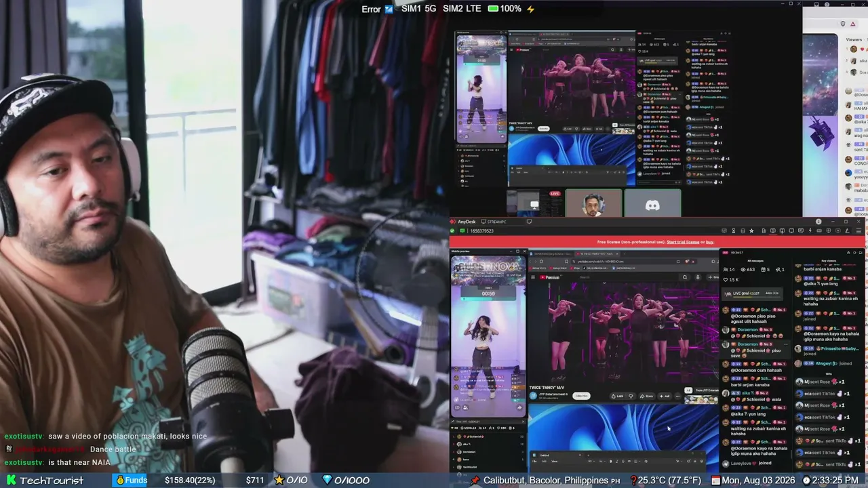Click the Discord logo tile in top window
The width and height of the screenshot is (868, 488).
pos(652,203)
